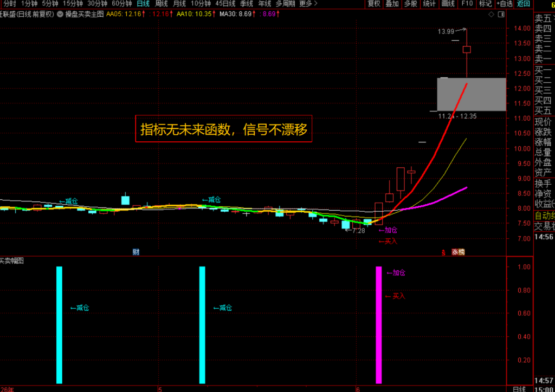The image size is (555, 392).
Task: Switch to 周线 weekly chart
Action: pyautogui.click(x=162, y=4)
